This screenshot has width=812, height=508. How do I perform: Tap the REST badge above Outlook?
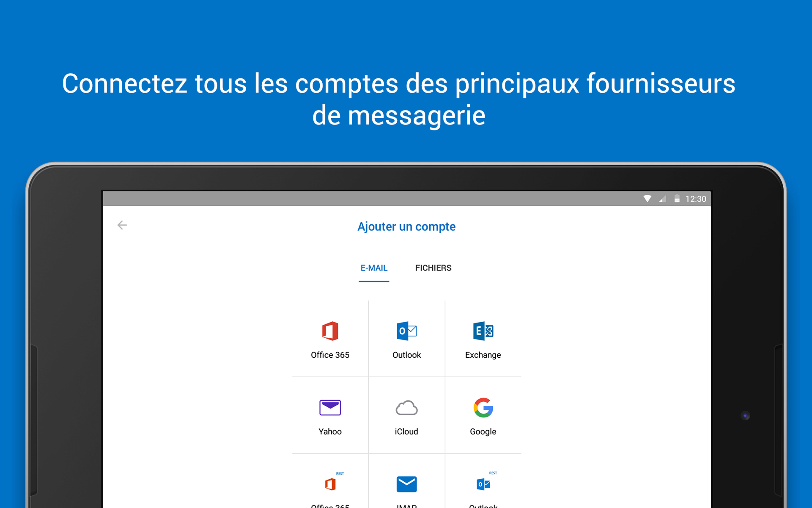point(492,473)
